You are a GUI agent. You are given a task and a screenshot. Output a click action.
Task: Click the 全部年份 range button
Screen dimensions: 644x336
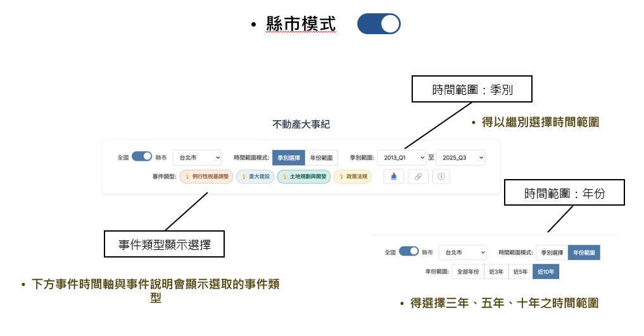point(469,271)
